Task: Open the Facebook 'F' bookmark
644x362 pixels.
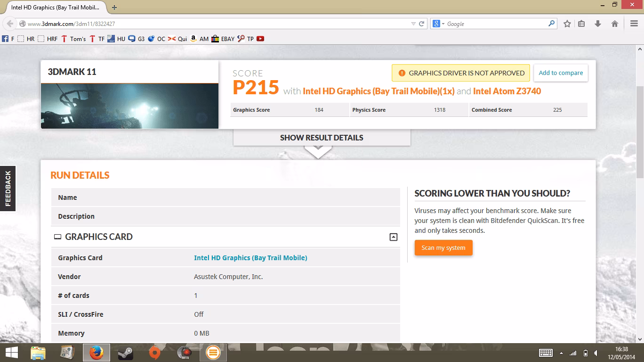Action: [8, 39]
